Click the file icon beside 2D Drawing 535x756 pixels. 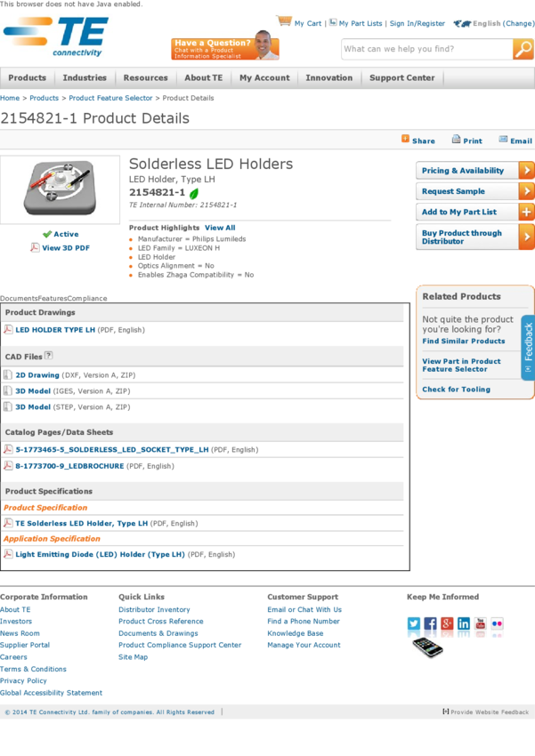click(x=8, y=374)
